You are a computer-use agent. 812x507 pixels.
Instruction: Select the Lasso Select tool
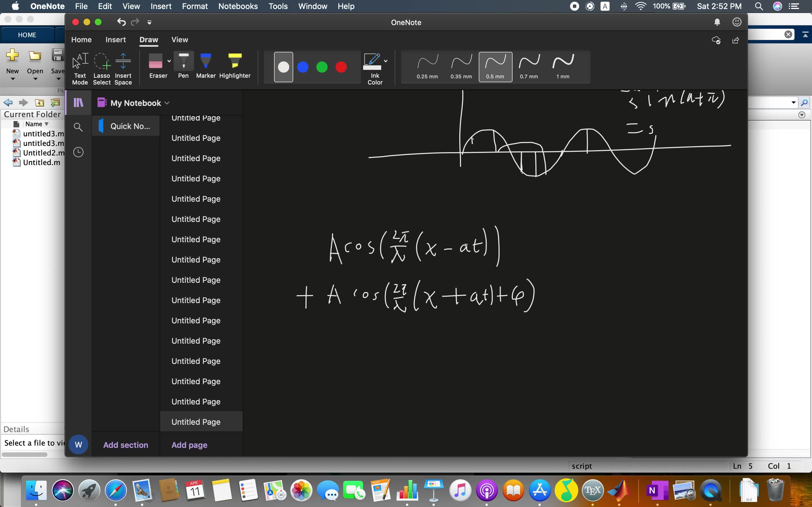(102, 66)
